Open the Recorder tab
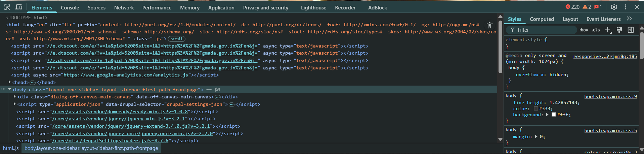The image size is (644, 154). click(345, 7)
